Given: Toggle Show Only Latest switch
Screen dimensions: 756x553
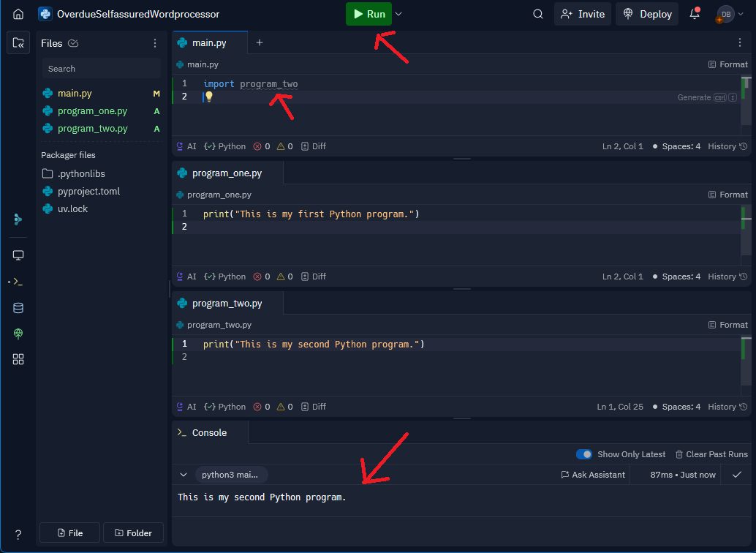Looking at the screenshot, I should click(584, 454).
